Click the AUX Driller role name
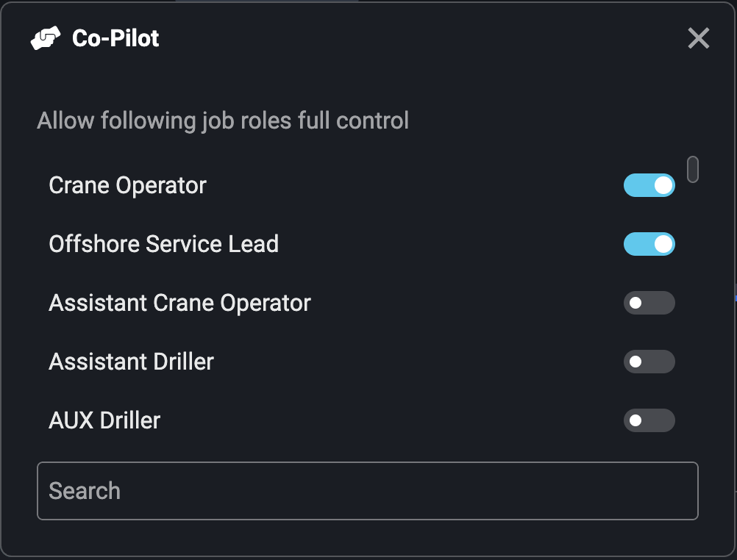The width and height of the screenshot is (737, 560). (x=104, y=420)
